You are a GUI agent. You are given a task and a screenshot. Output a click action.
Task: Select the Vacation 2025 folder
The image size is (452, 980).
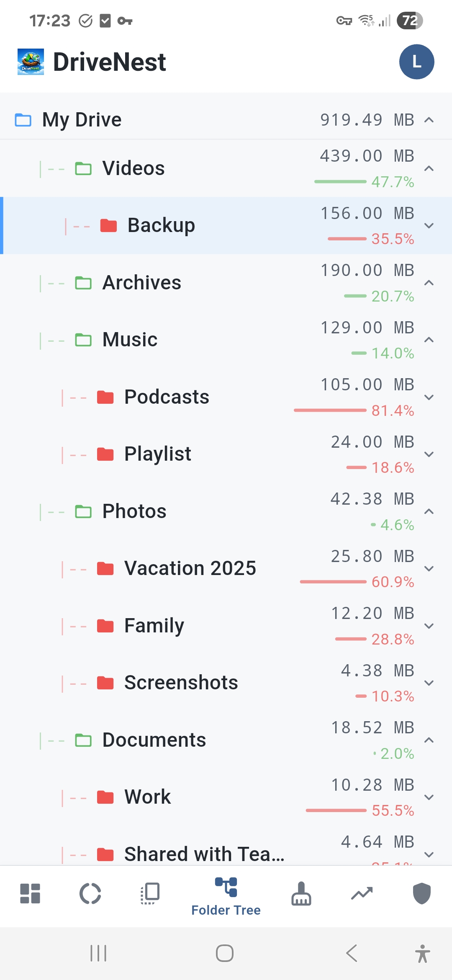point(190,568)
